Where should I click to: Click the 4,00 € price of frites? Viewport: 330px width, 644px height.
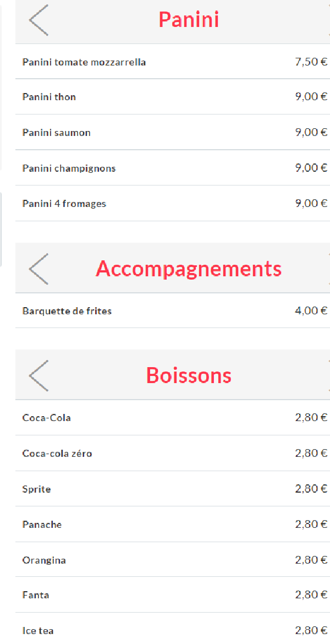point(311,310)
